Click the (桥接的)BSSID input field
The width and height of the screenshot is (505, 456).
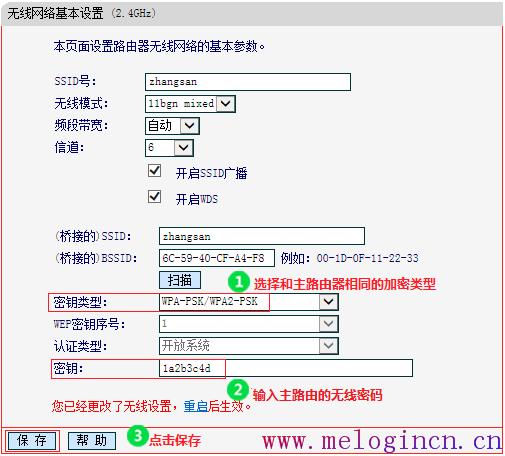pyautogui.click(x=217, y=258)
